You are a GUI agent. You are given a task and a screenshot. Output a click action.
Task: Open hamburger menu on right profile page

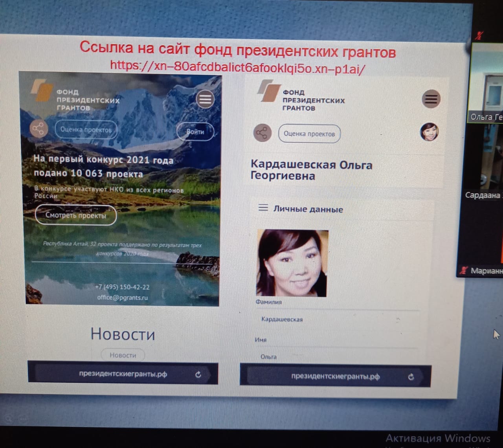point(431,99)
